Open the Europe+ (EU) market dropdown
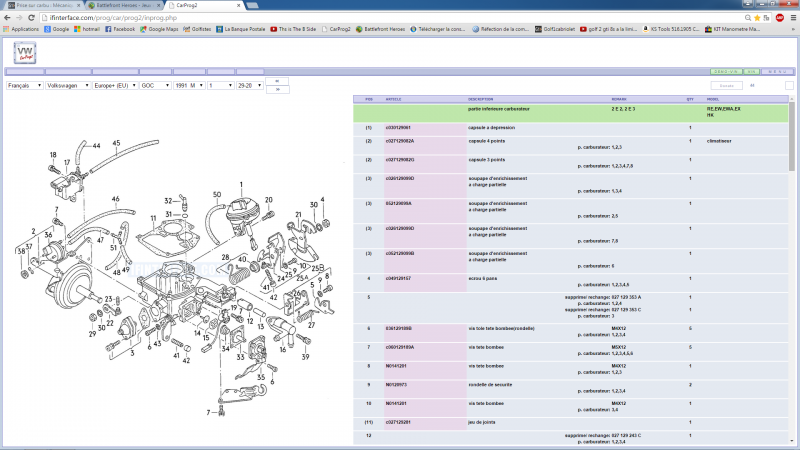800x450 pixels. [x=115, y=86]
